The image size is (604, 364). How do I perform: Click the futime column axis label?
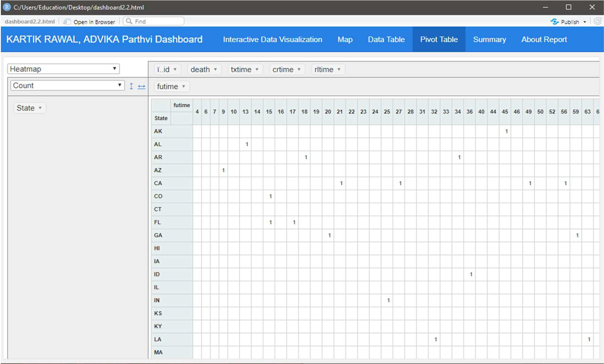[x=182, y=105]
